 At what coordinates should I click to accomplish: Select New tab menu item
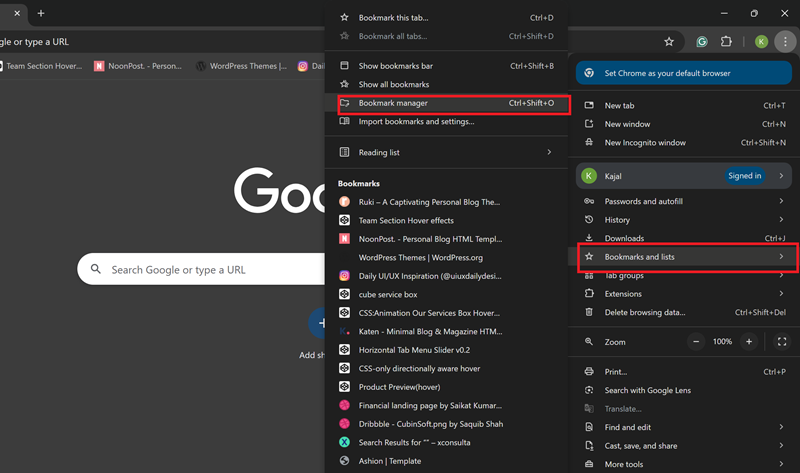point(684,106)
